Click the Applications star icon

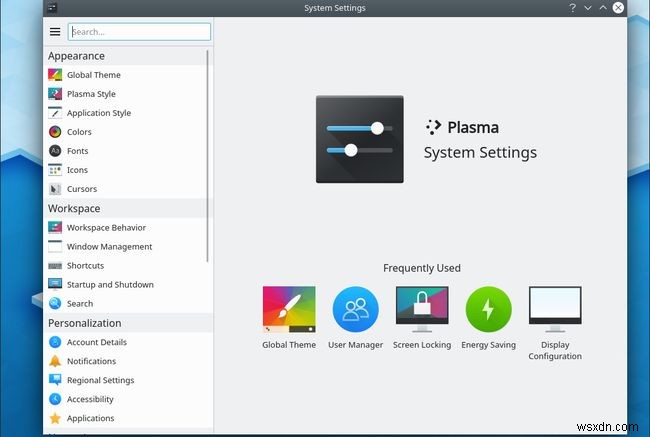(55, 418)
